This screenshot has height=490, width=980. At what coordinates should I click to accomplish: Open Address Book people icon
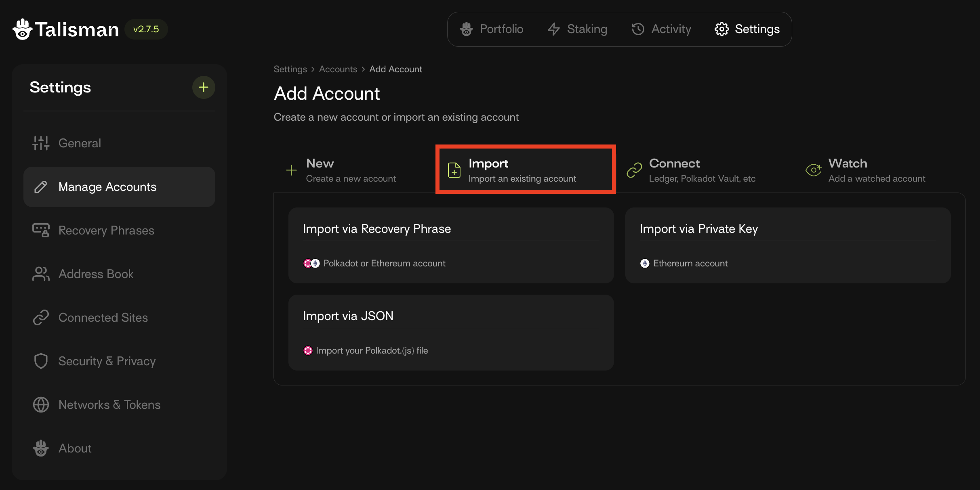[41, 274]
